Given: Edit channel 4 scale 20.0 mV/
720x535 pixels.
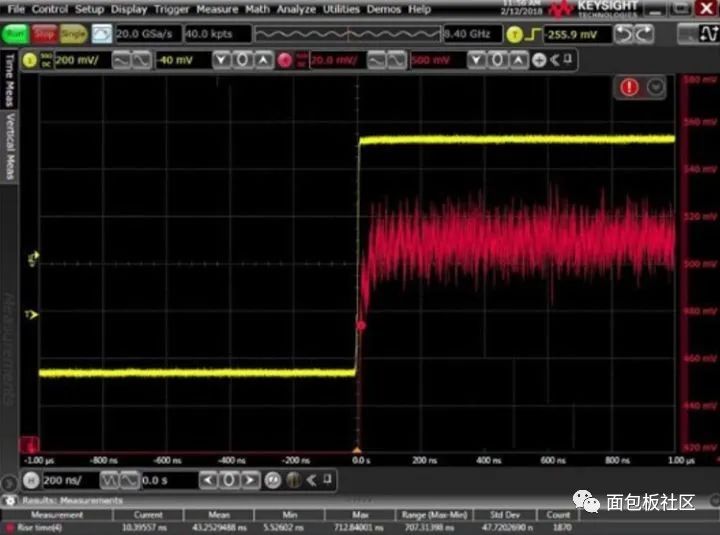Looking at the screenshot, I should [x=337, y=60].
